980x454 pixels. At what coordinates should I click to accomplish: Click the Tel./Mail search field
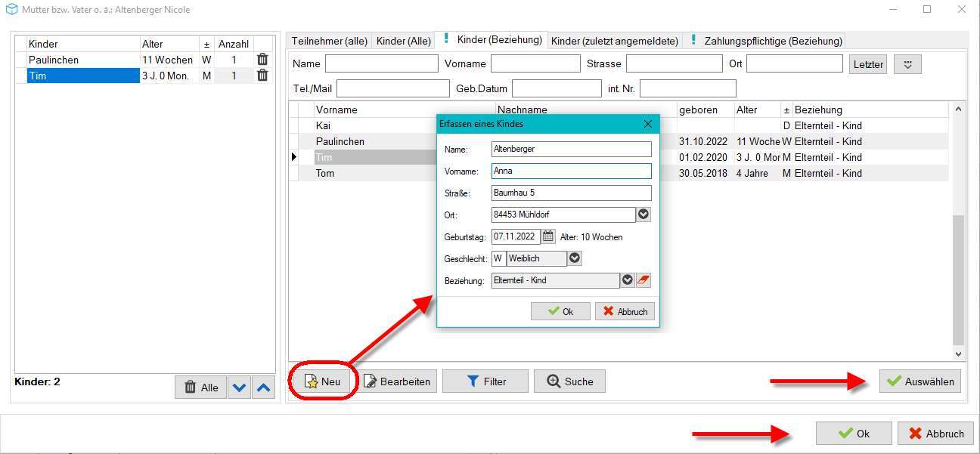(393, 88)
